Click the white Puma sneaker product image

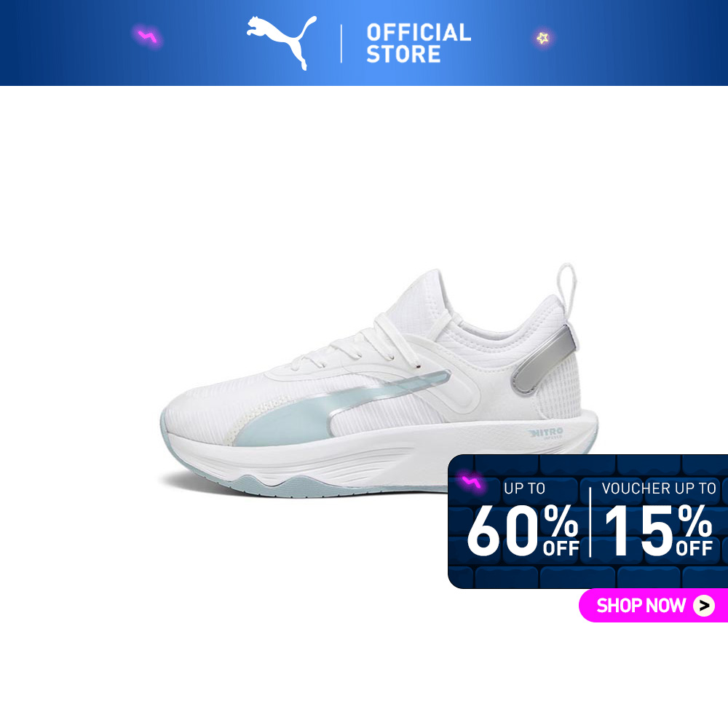(x=379, y=381)
